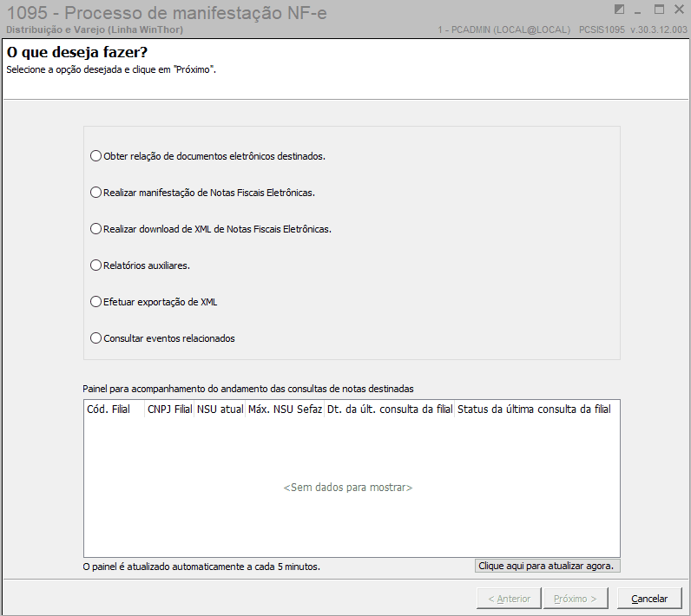Minimize the 1095 window
This screenshot has width=691, height=616.
[x=637, y=10]
